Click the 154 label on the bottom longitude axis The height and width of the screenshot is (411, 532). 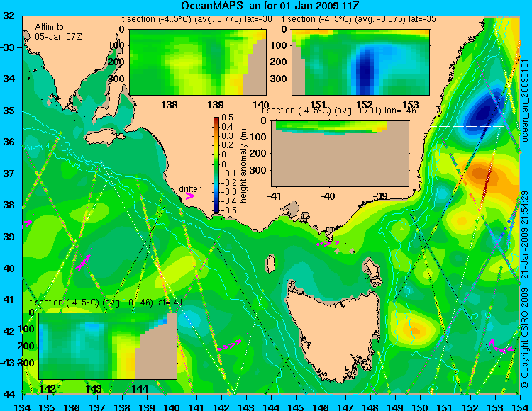click(520, 407)
